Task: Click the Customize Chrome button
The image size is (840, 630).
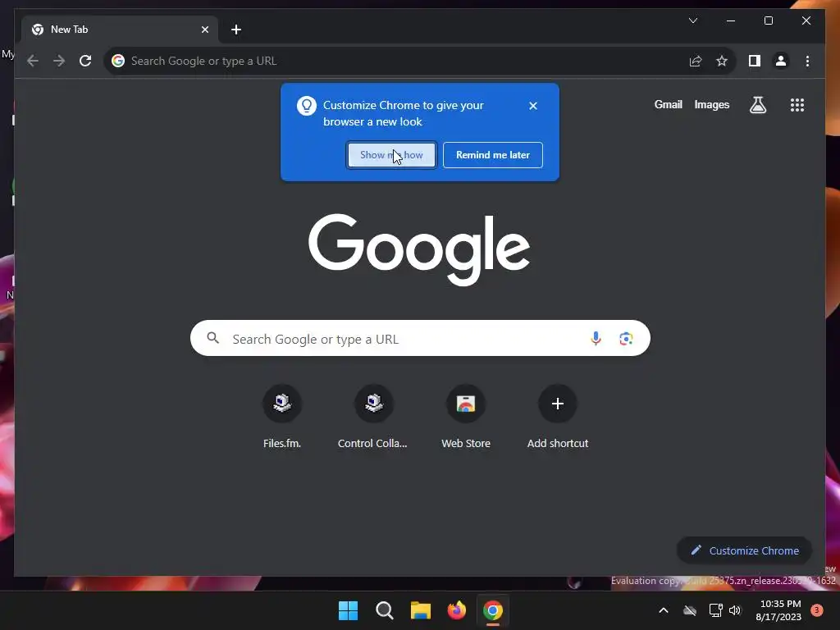Action: coord(745,550)
